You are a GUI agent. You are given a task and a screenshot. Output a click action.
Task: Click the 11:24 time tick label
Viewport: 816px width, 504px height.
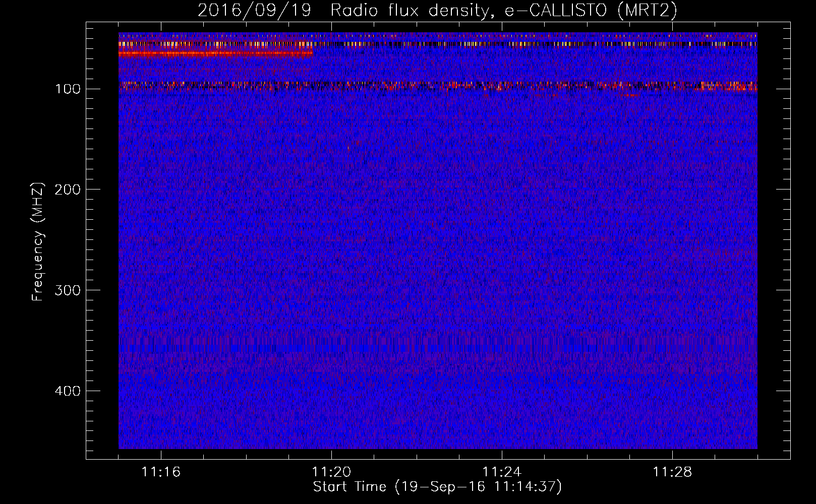(502, 472)
